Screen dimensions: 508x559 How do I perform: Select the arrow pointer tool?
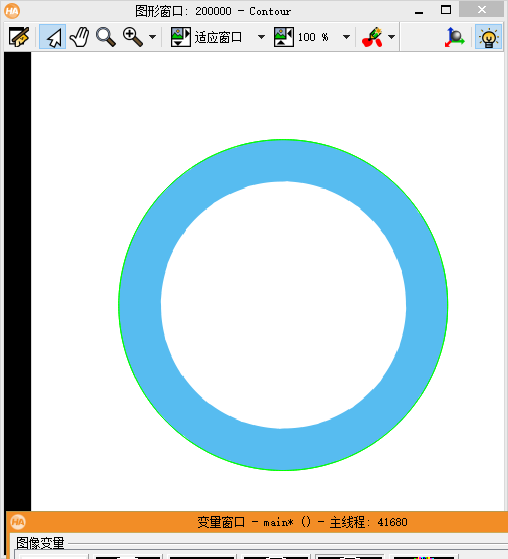(53, 37)
